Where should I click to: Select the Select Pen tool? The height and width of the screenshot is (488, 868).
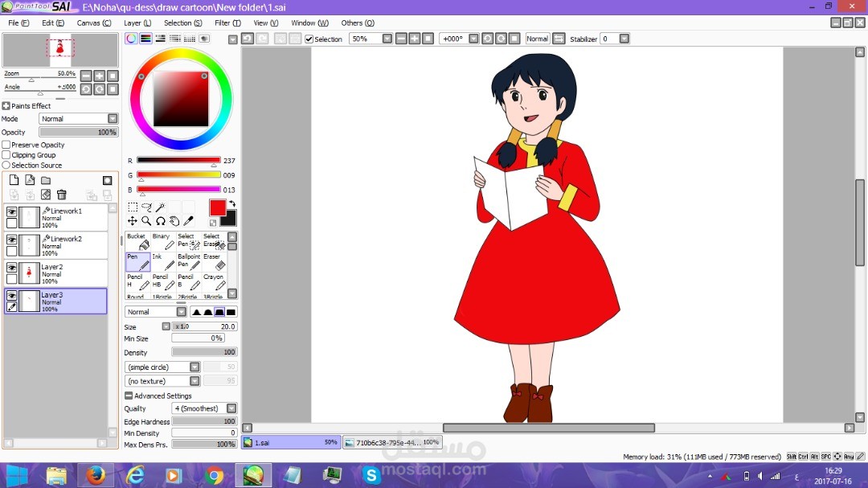[x=189, y=241]
